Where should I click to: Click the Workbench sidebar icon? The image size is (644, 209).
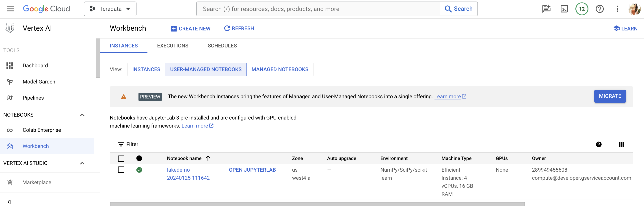[9, 146]
